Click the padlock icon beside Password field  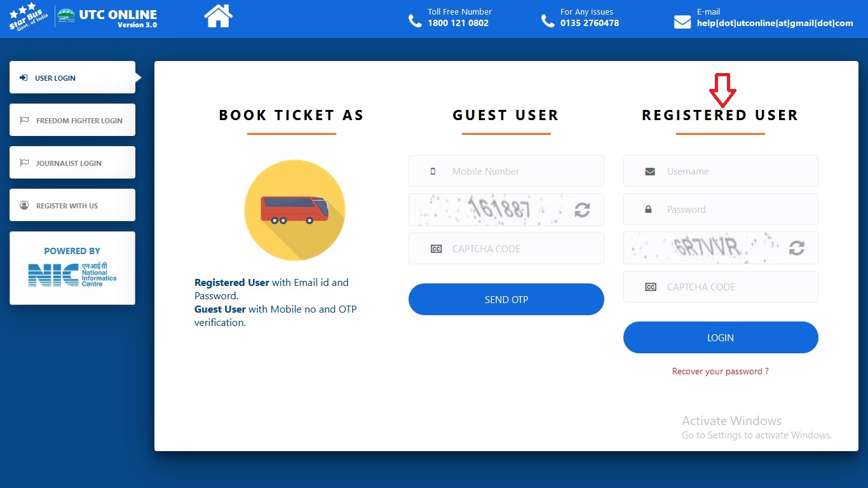click(x=649, y=209)
